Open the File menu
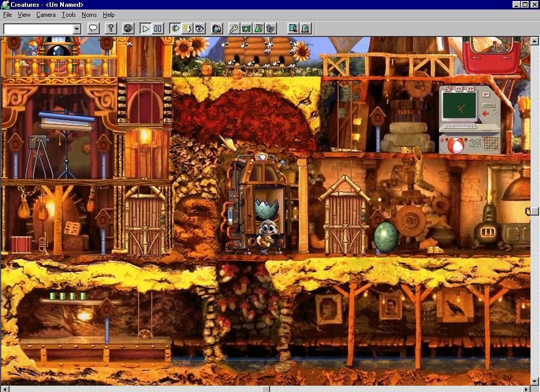 [7, 15]
